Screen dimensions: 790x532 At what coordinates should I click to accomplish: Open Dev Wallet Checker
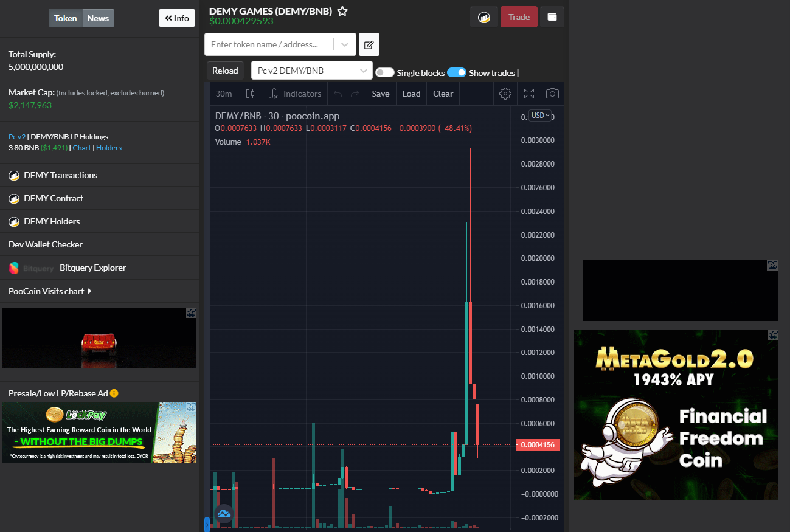pyautogui.click(x=46, y=244)
